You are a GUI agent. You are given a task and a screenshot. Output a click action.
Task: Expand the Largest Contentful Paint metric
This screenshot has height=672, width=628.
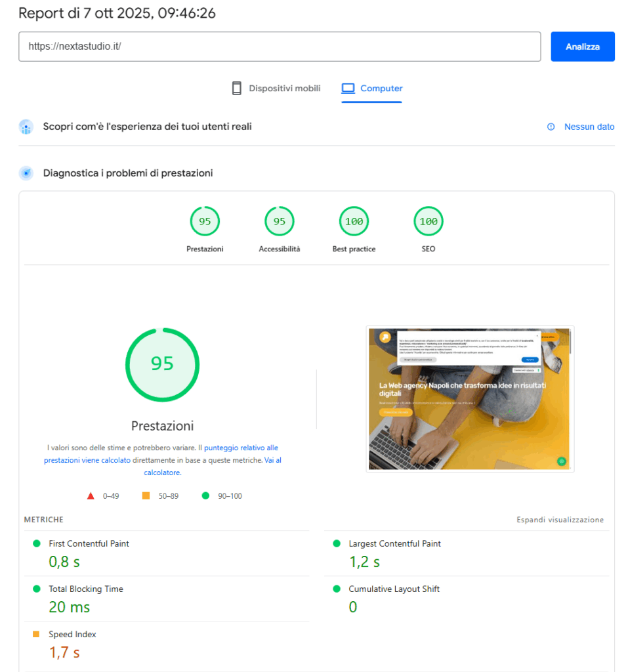point(394,544)
